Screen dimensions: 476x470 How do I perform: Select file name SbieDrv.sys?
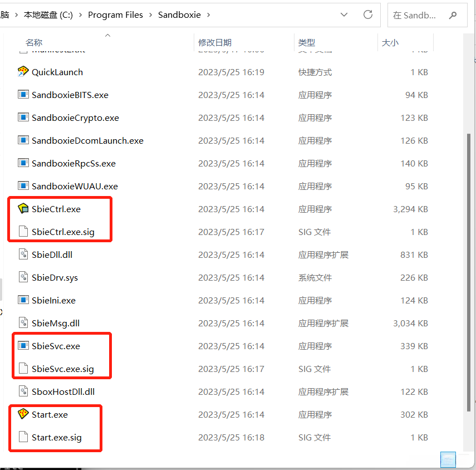55,277
